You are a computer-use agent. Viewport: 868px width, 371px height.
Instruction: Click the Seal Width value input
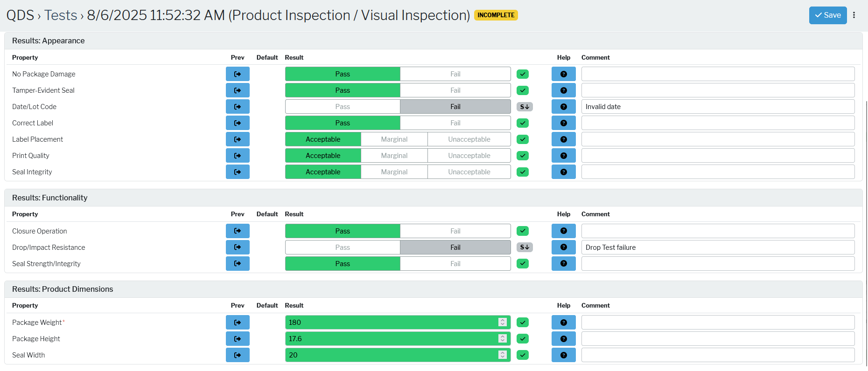(x=392, y=355)
